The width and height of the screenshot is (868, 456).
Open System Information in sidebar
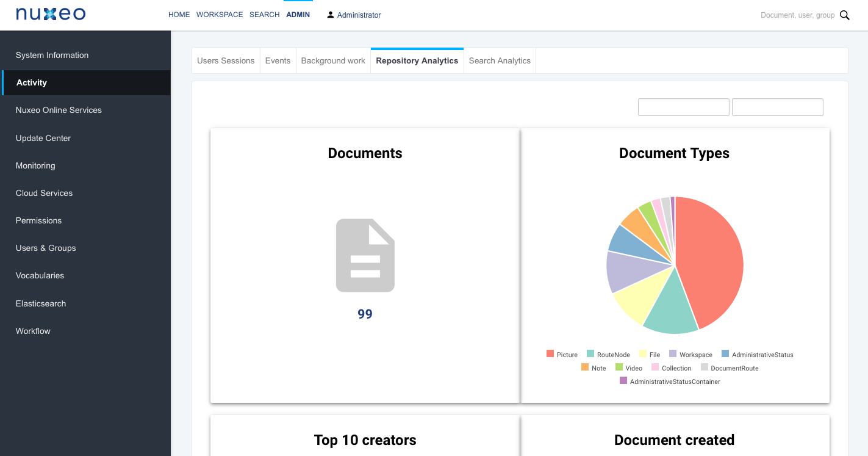point(85,55)
